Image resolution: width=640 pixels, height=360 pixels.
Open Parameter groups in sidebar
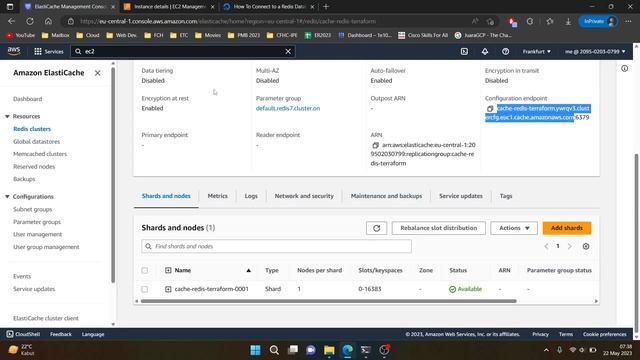[x=37, y=222]
